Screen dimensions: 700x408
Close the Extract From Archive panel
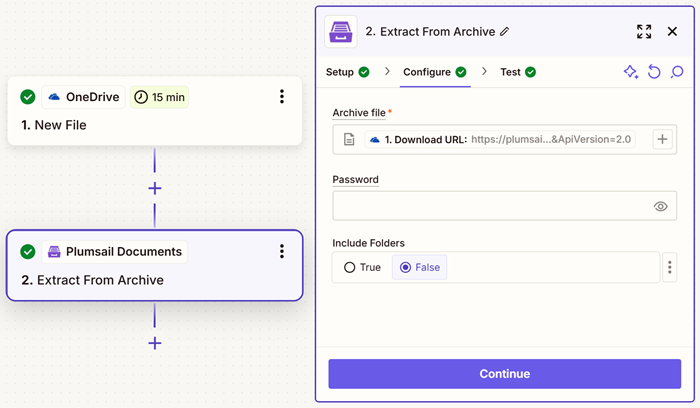(x=672, y=32)
